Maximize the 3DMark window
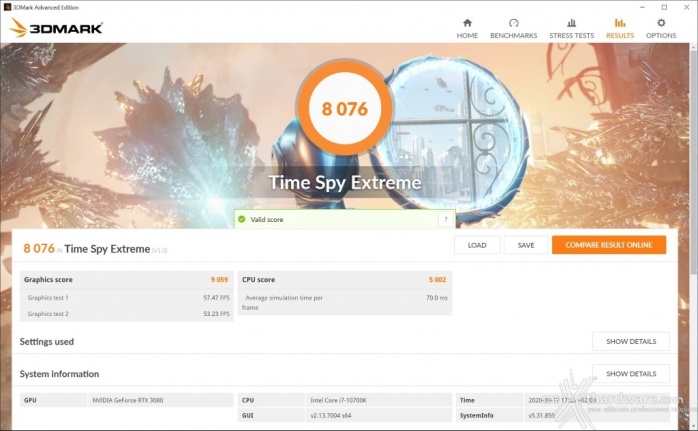This screenshot has width=698, height=431. click(664, 7)
